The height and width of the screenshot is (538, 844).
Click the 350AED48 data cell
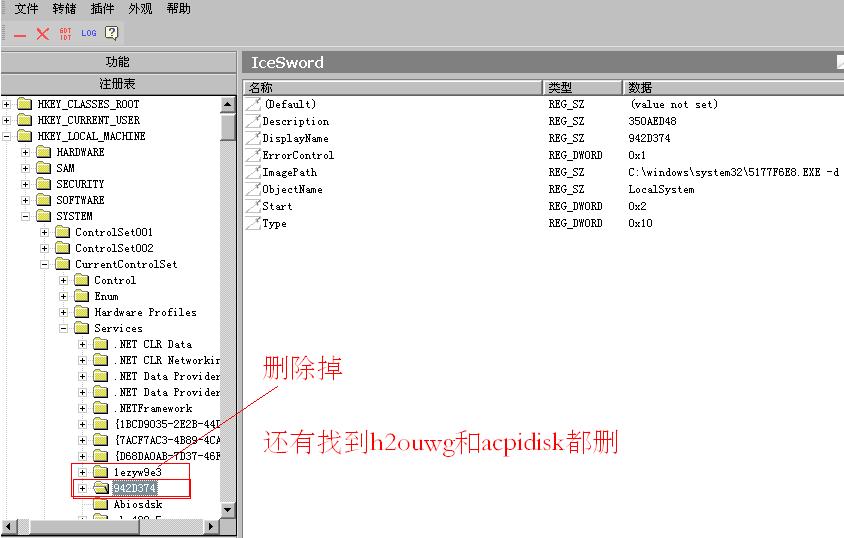click(x=652, y=122)
